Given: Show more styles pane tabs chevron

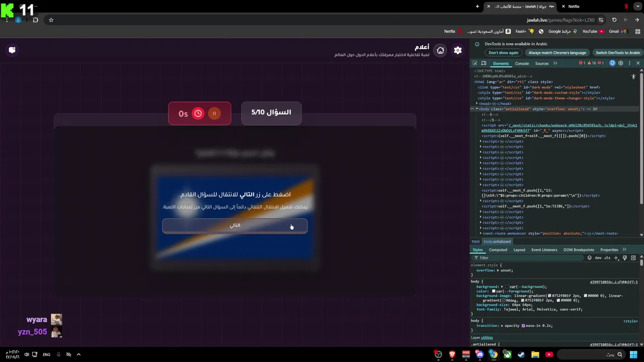Looking at the screenshot, I should [624, 250].
